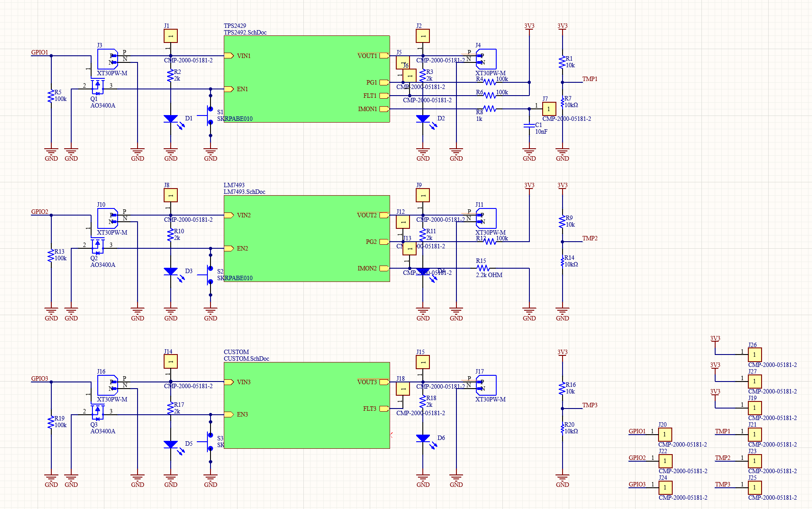812x509 pixels.
Task: Select LED D3 symbol
Action: (173, 274)
